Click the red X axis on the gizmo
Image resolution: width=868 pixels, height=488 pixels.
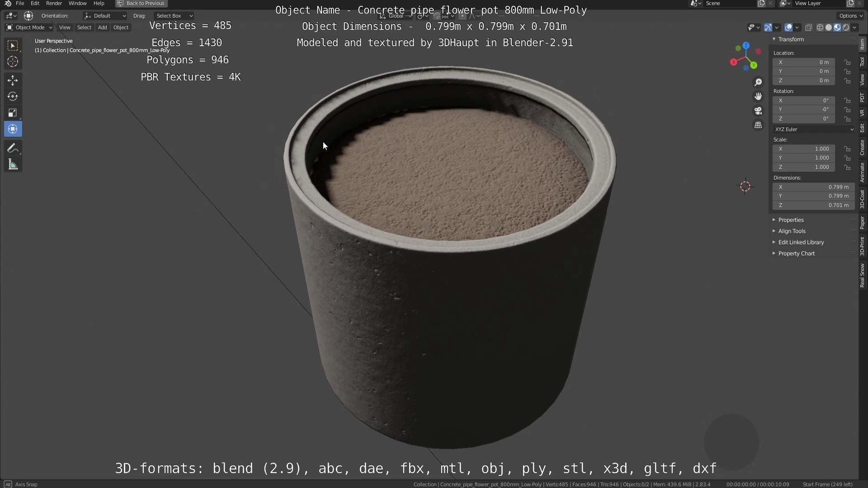(733, 62)
